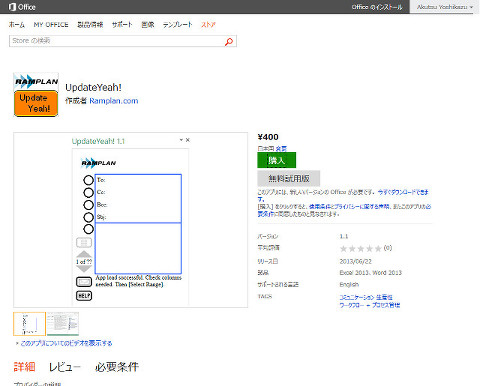Open MY OFFICE in navigation

tap(51, 25)
